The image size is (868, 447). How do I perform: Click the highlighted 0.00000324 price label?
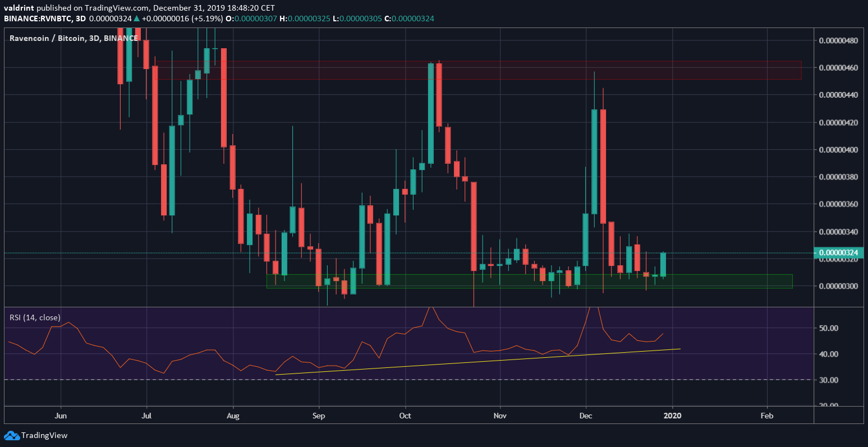click(837, 253)
